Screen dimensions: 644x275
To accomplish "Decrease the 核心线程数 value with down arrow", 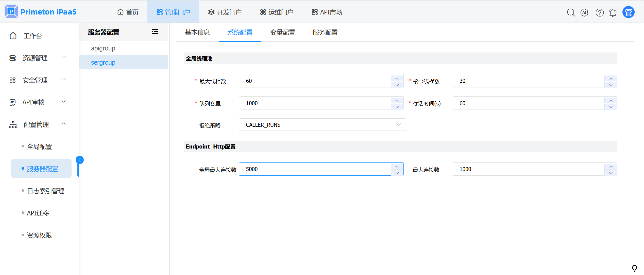I will pos(611,85).
